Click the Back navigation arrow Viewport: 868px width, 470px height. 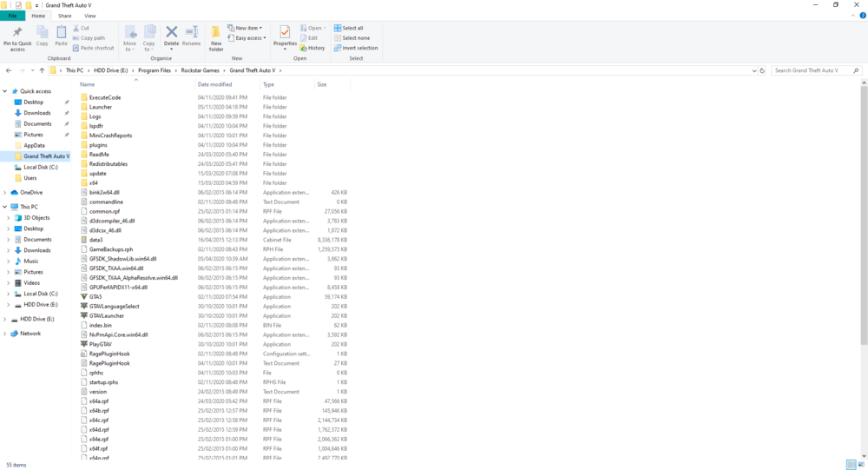click(x=9, y=70)
